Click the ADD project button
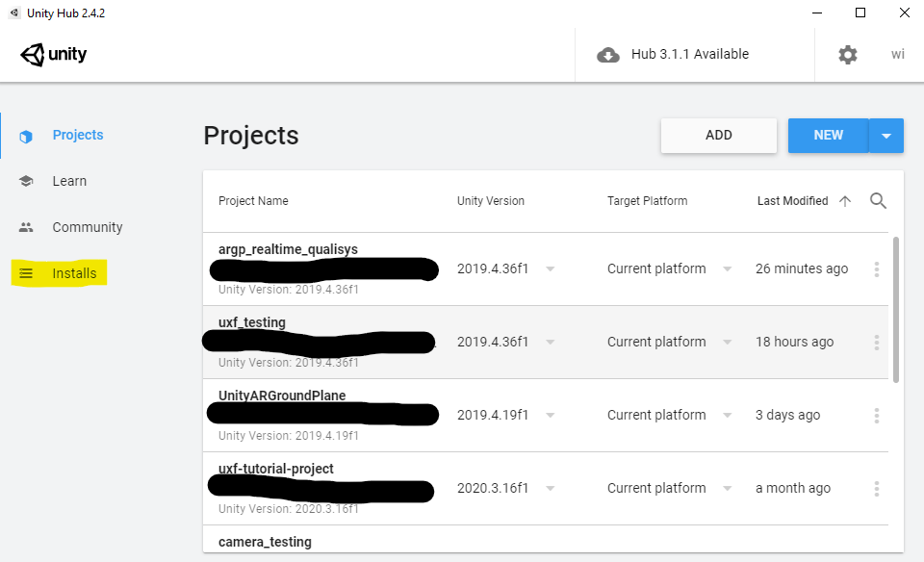The width and height of the screenshot is (924, 562). (x=718, y=136)
